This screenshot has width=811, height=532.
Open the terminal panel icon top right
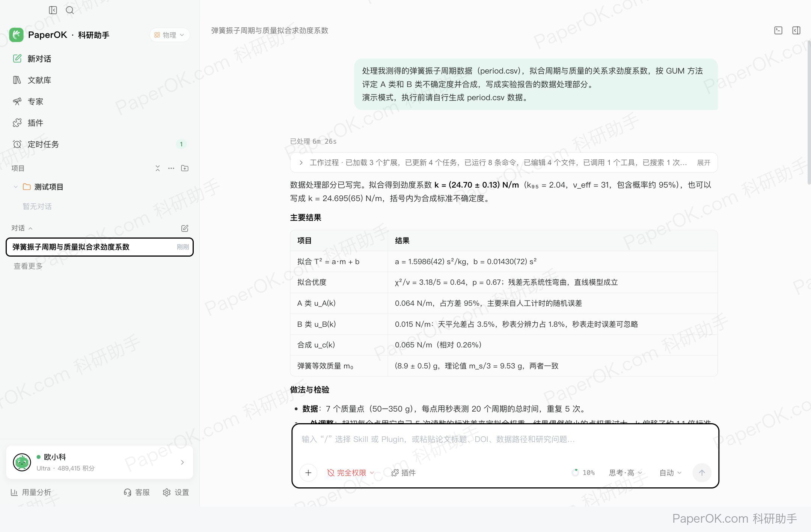pyautogui.click(x=778, y=30)
